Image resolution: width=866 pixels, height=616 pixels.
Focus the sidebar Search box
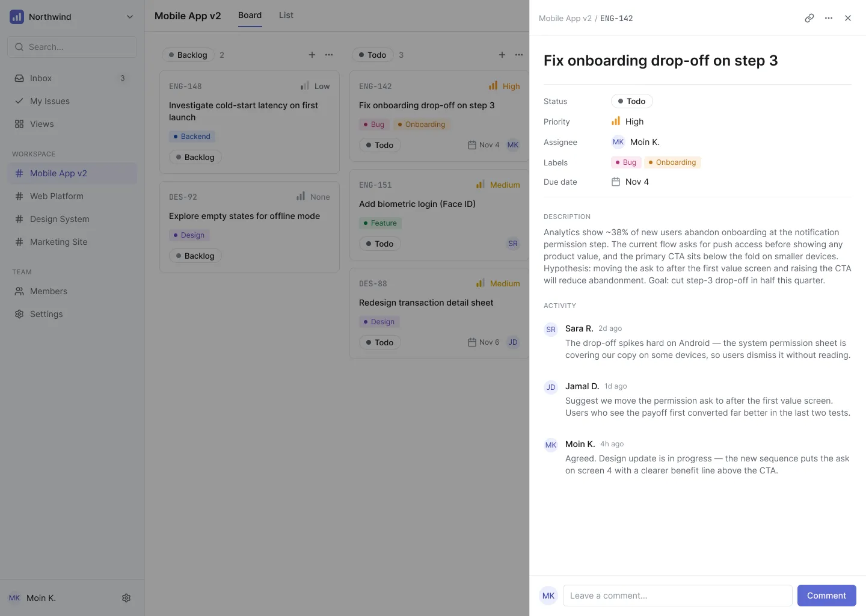(x=72, y=47)
